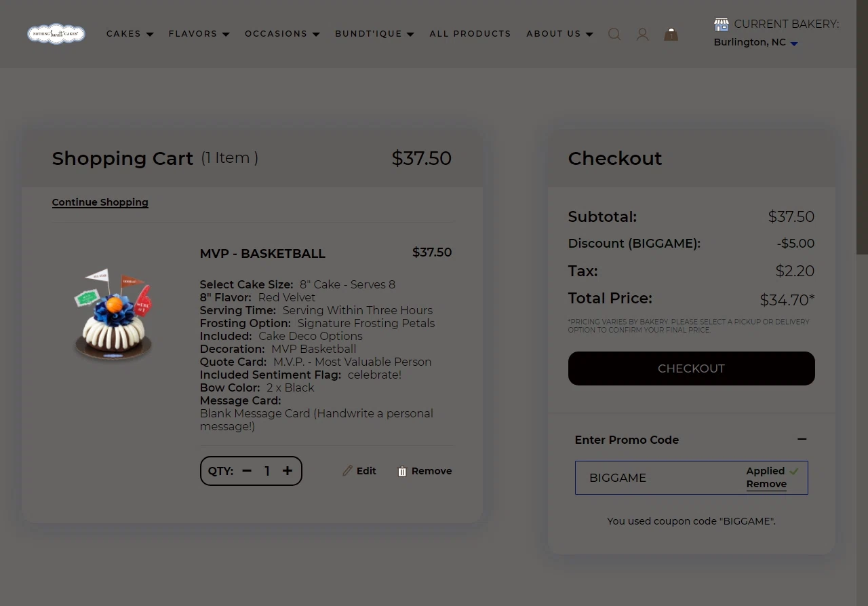
Task: Decrease quantity with the minus button
Action: click(x=247, y=471)
